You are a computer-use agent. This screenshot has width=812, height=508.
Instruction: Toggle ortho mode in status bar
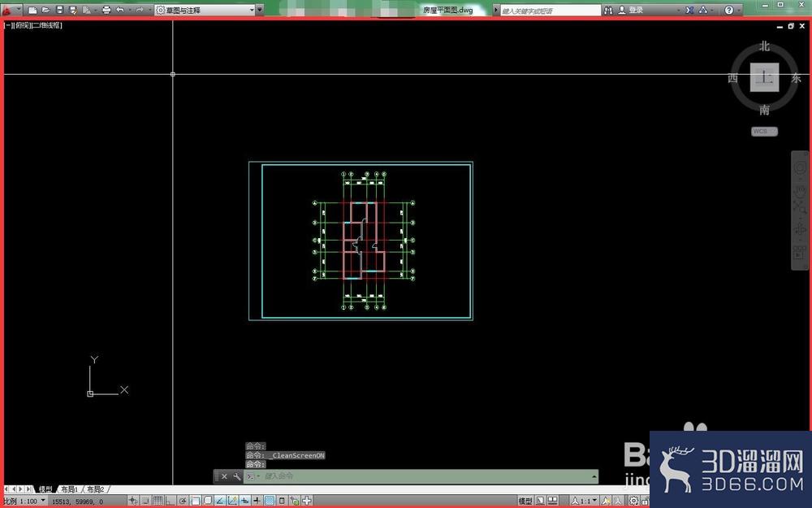170,501
